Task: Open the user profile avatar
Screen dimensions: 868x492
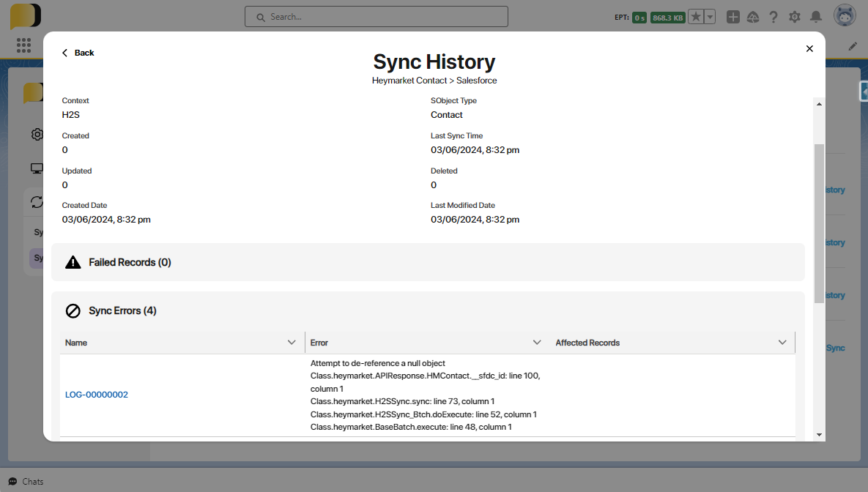Action: point(845,16)
